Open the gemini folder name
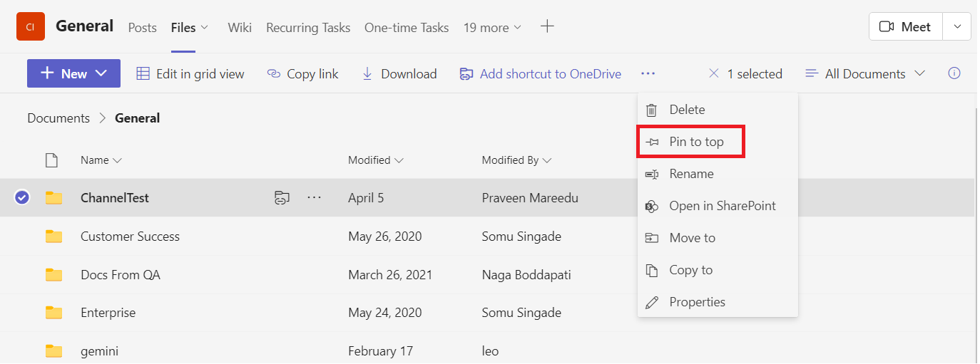Viewport: 980px width, 364px height. (x=99, y=351)
